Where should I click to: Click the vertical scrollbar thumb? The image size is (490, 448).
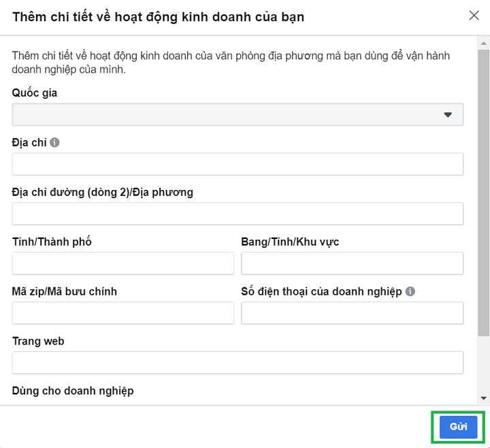(x=483, y=193)
